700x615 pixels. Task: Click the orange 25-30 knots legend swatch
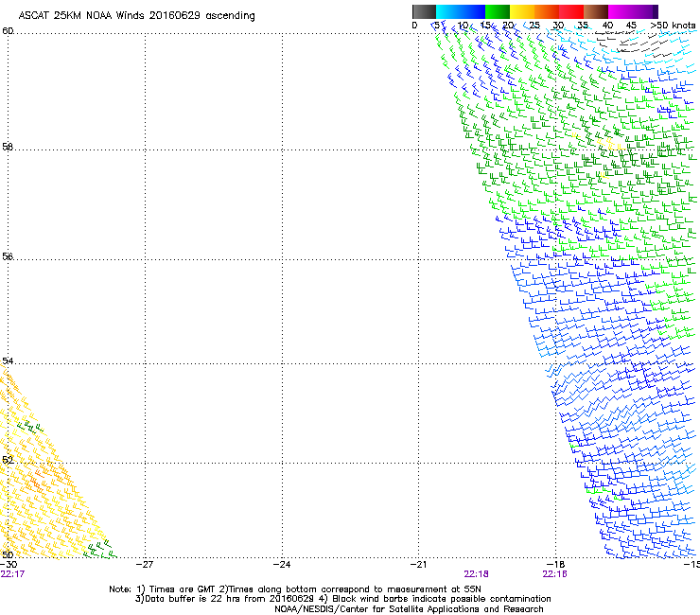(547, 11)
